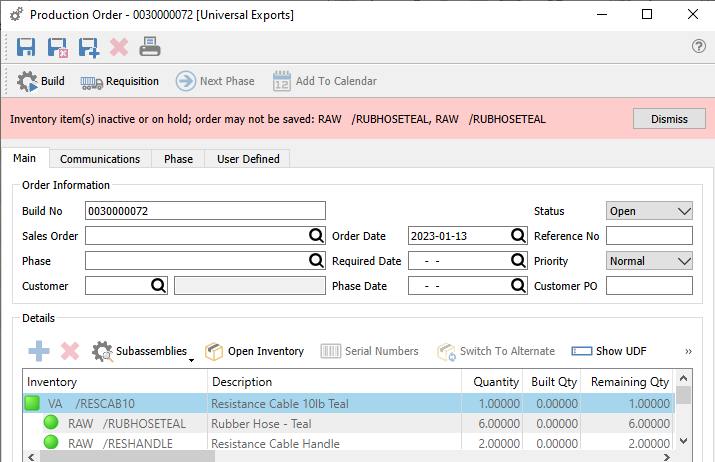Image resolution: width=715 pixels, height=462 pixels.
Task: Open the Subassemblies dropdown button
Action: (143, 352)
